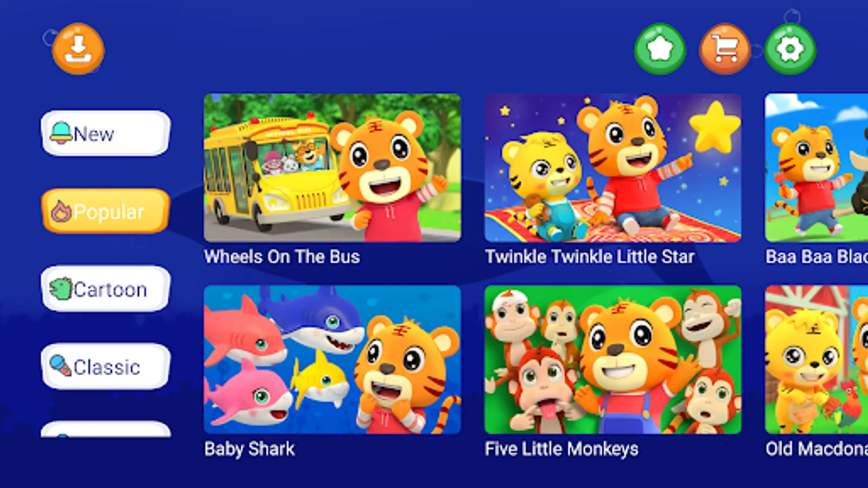The image size is (868, 488).
Task: Click the bell icon beside New
Action: [x=61, y=133]
